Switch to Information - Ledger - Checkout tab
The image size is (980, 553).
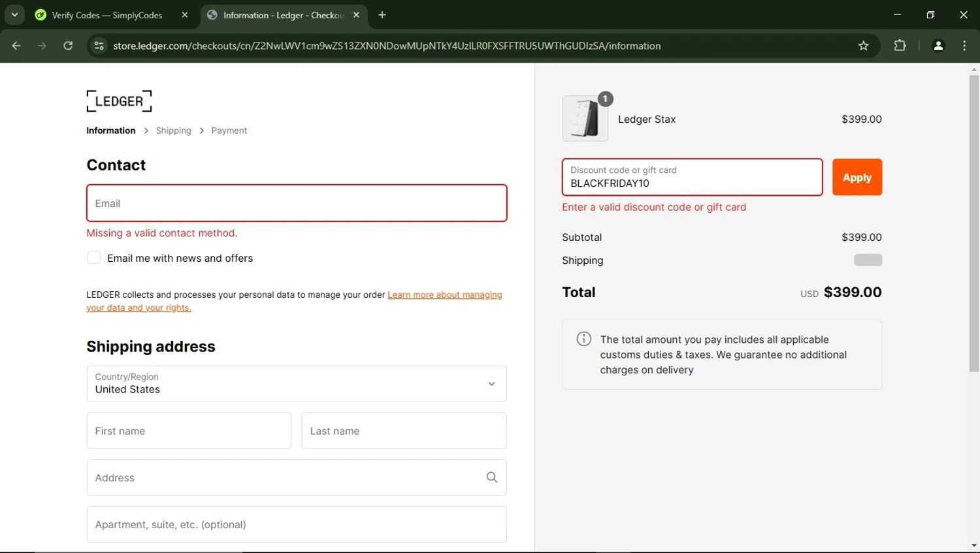point(284,15)
